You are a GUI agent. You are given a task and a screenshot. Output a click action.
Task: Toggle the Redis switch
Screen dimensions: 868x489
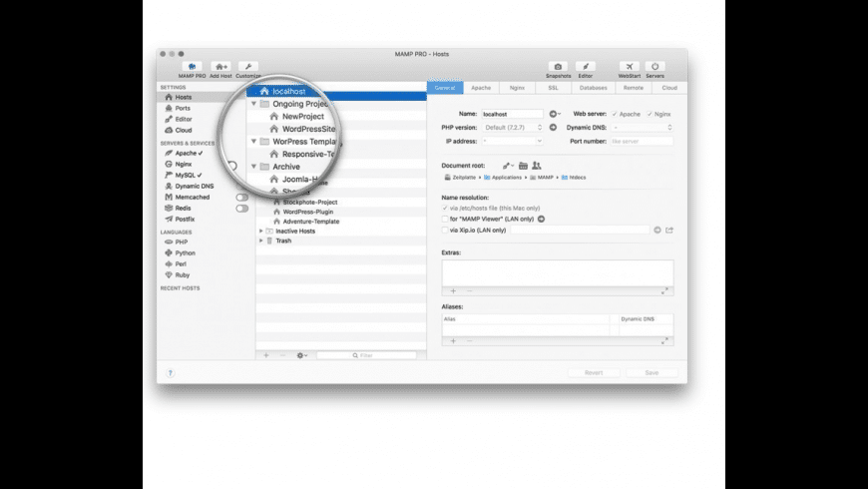click(241, 209)
